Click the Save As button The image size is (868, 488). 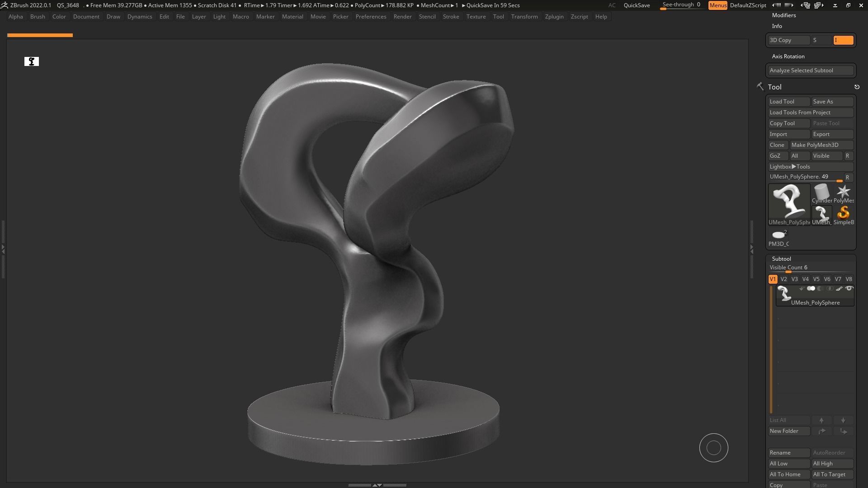832,102
